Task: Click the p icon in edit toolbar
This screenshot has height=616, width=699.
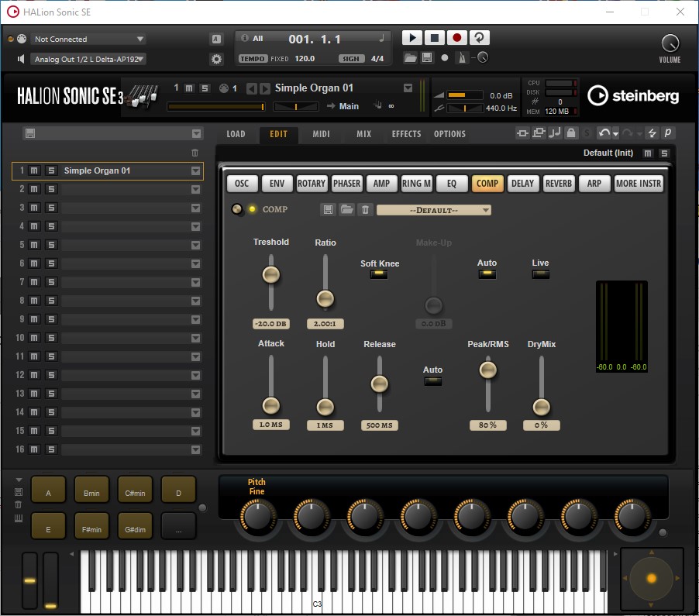Action: (668, 132)
